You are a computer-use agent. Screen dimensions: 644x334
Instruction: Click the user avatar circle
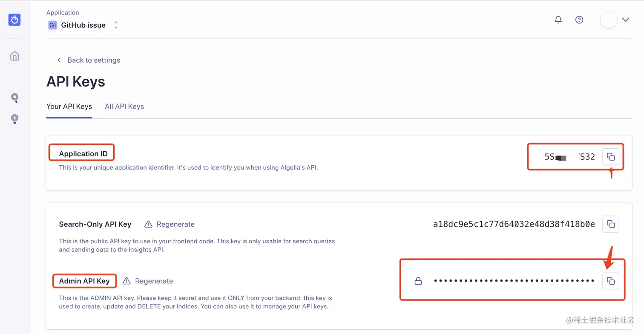coord(608,20)
